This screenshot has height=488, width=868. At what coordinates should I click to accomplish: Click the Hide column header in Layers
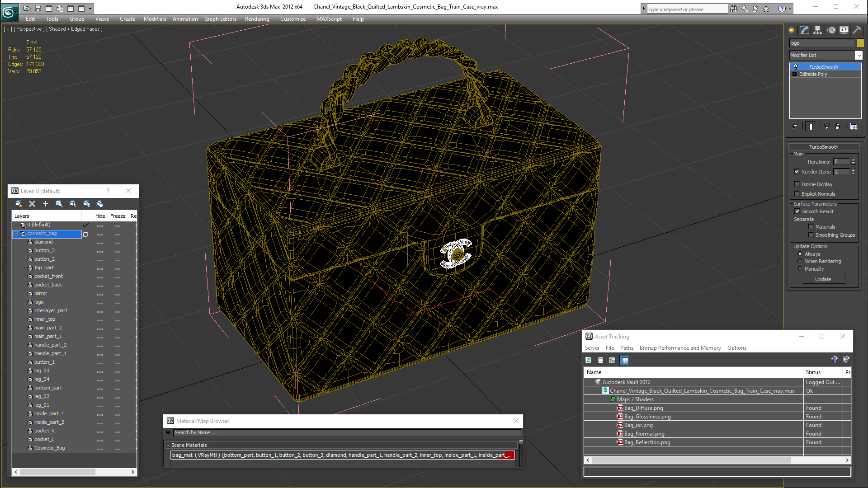pyautogui.click(x=100, y=216)
